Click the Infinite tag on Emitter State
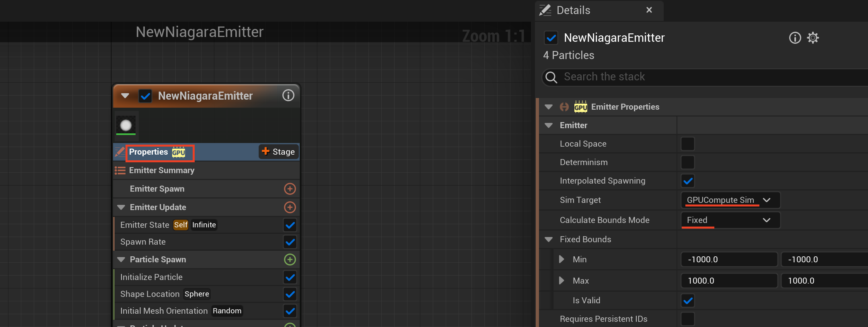 tap(204, 225)
